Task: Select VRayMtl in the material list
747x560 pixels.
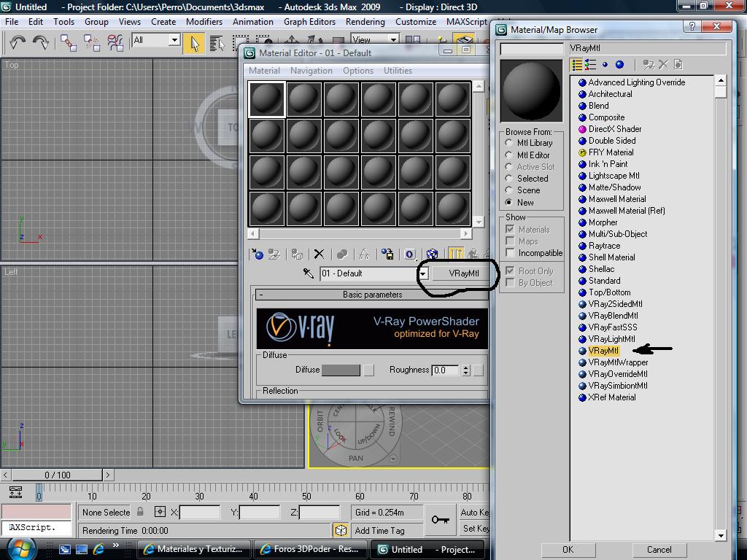Action: coord(603,351)
